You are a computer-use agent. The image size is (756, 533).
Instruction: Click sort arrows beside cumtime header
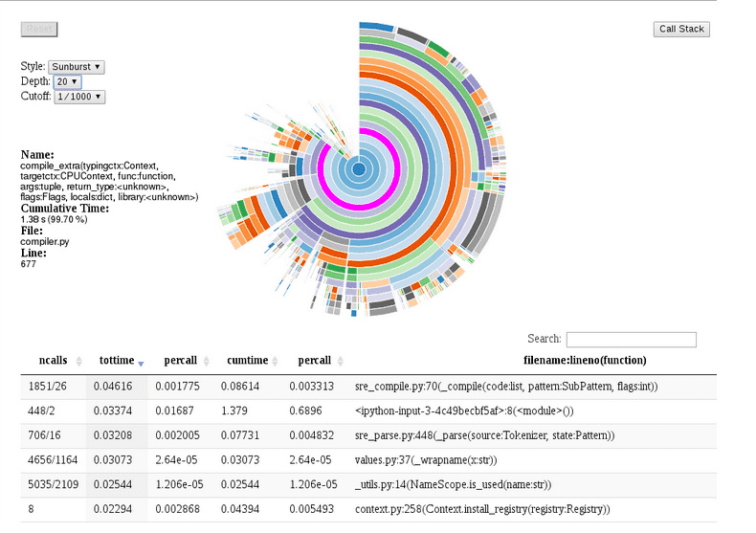(275, 362)
